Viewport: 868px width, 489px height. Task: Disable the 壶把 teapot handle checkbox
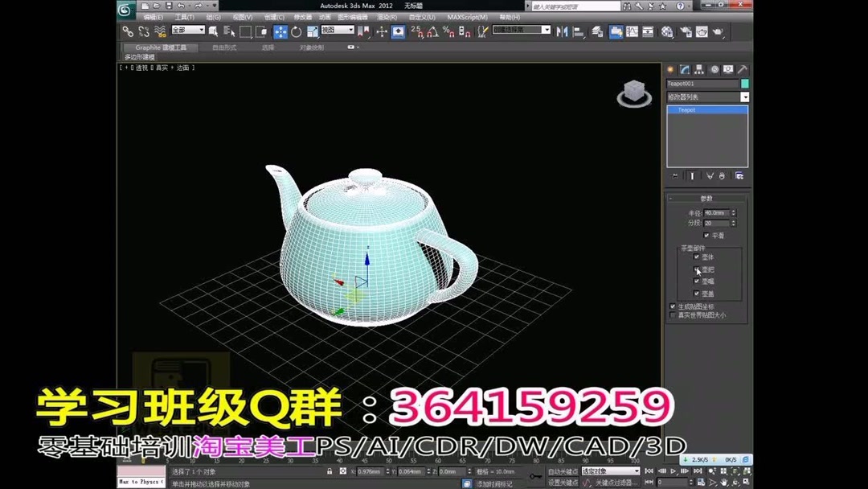point(696,269)
